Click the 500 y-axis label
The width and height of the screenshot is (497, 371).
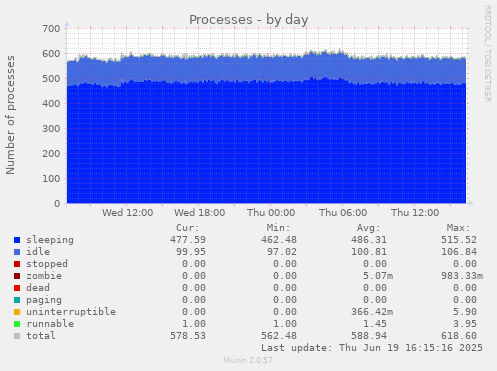(x=51, y=78)
